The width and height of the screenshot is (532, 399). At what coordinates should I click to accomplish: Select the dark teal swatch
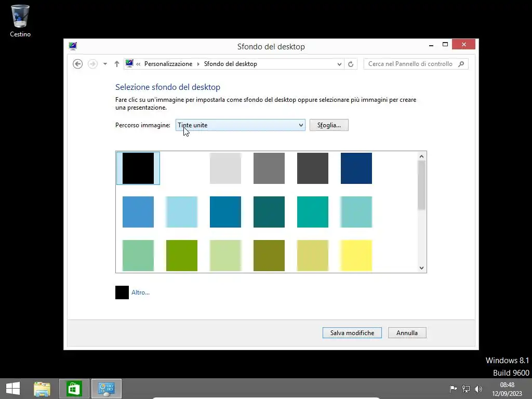coord(269,212)
